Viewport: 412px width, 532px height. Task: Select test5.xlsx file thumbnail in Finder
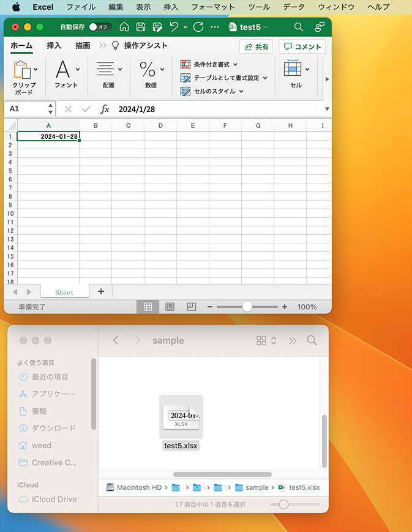(x=181, y=417)
